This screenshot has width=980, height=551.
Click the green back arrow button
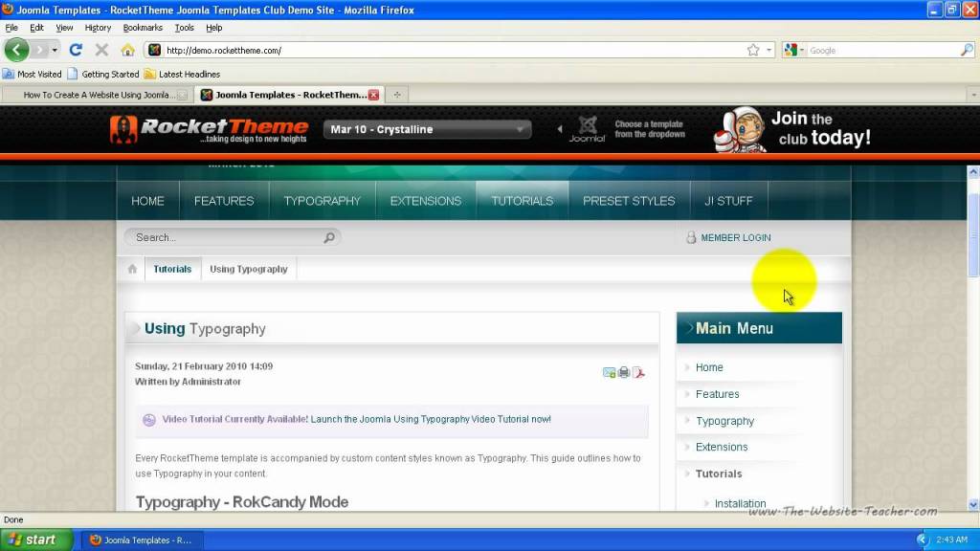tap(17, 50)
